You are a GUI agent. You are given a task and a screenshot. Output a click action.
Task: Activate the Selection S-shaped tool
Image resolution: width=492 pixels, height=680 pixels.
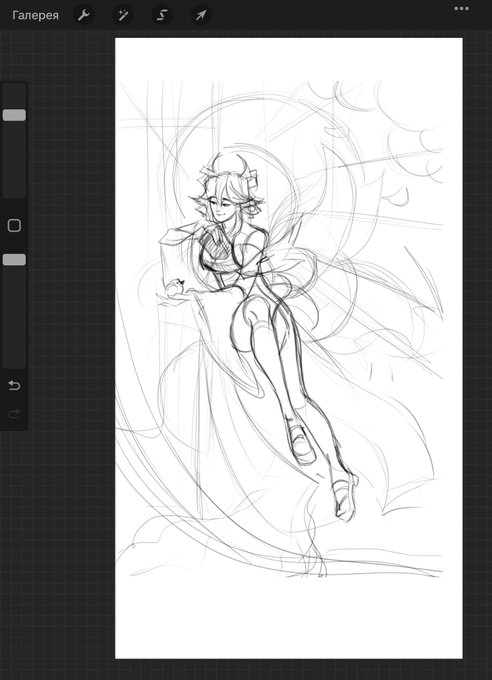point(161,16)
